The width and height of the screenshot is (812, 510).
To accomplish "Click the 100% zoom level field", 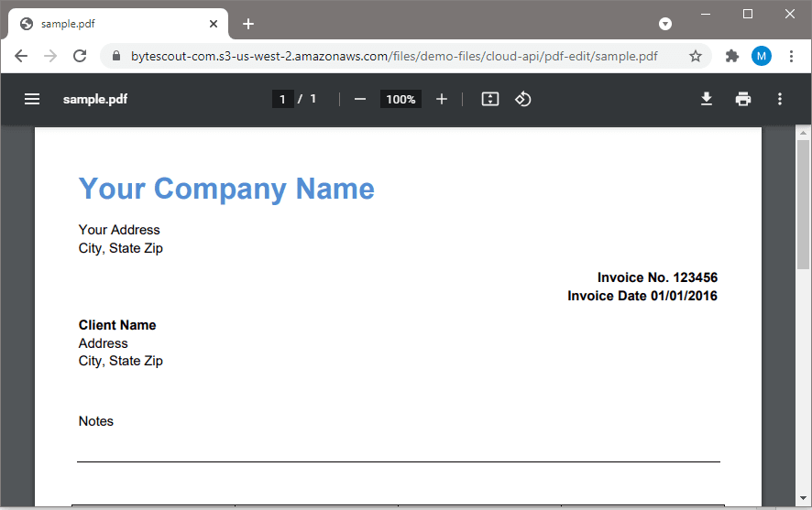I will 401,99.
